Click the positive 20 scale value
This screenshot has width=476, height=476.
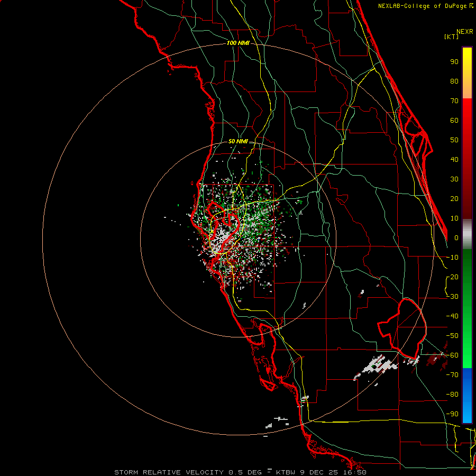tap(454, 198)
